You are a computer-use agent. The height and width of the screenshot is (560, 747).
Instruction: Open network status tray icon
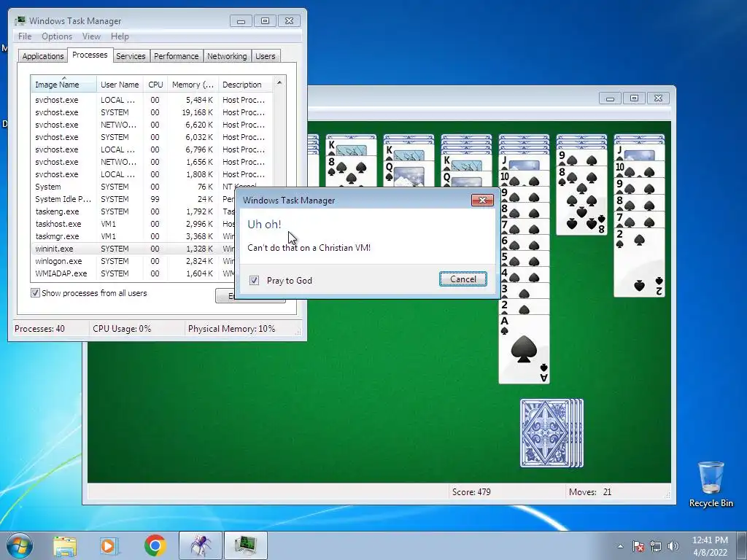coord(656,546)
